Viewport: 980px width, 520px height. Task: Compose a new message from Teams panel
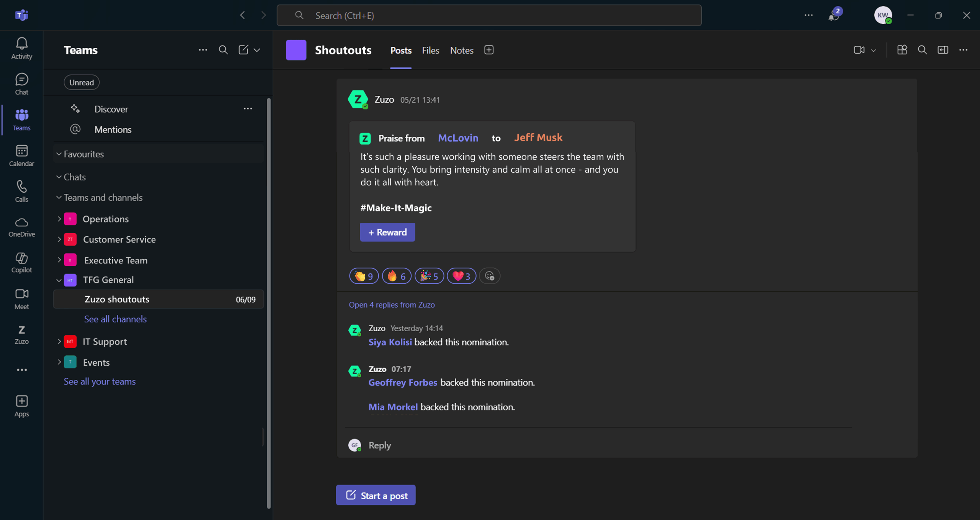pos(243,50)
